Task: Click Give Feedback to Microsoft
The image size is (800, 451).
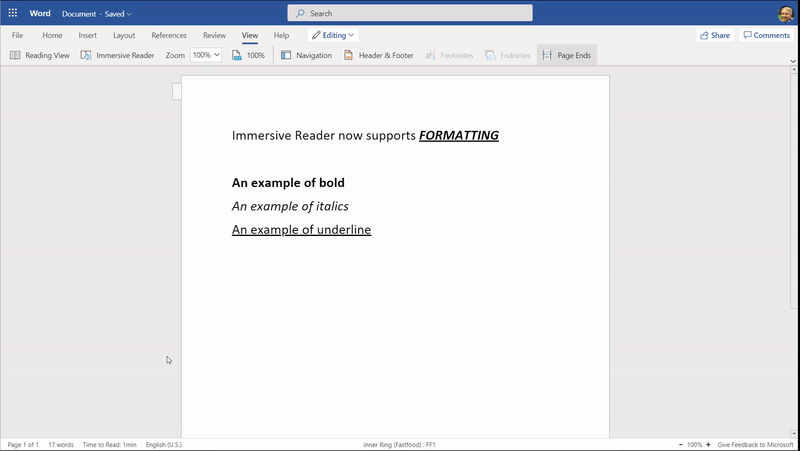Action: (755, 444)
